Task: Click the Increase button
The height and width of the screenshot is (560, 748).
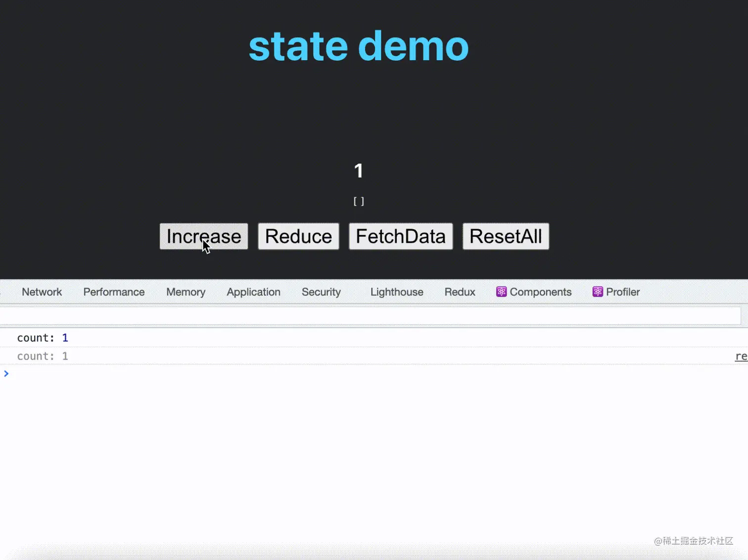Action: (204, 236)
